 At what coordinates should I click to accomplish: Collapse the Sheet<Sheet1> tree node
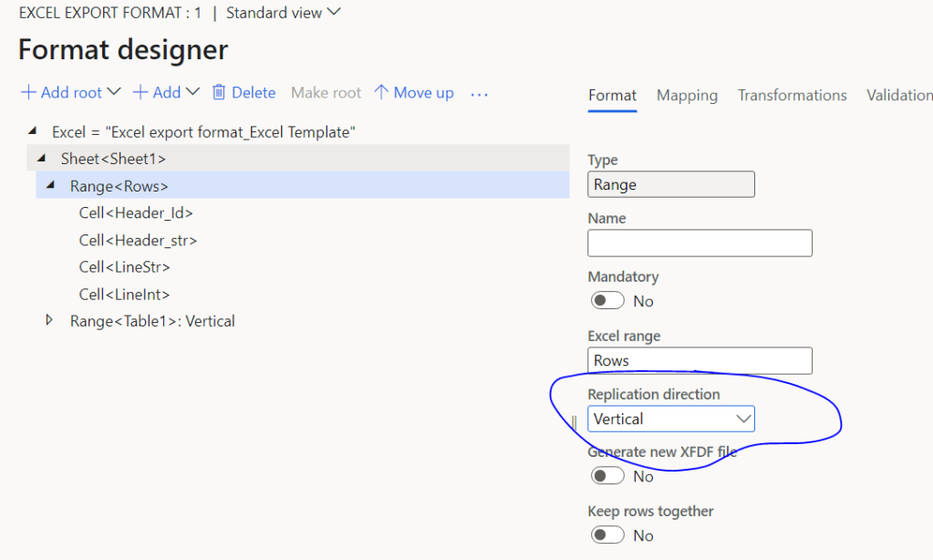[42, 159]
